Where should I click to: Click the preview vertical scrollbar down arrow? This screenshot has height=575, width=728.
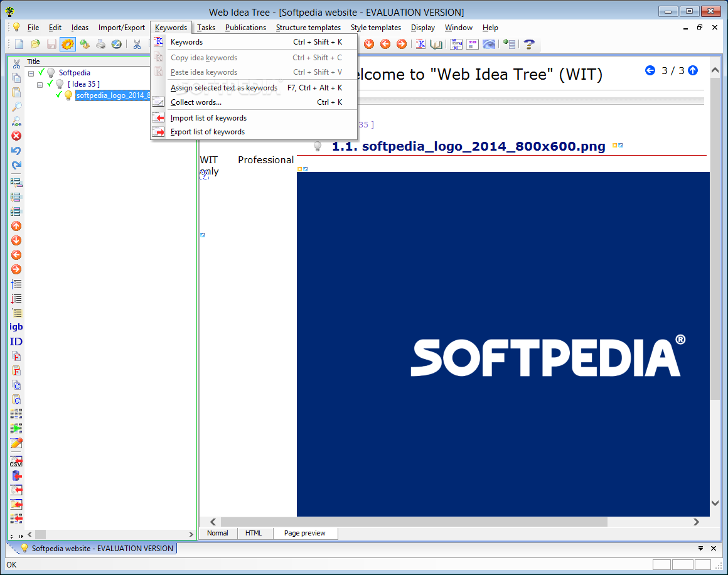pyautogui.click(x=715, y=503)
